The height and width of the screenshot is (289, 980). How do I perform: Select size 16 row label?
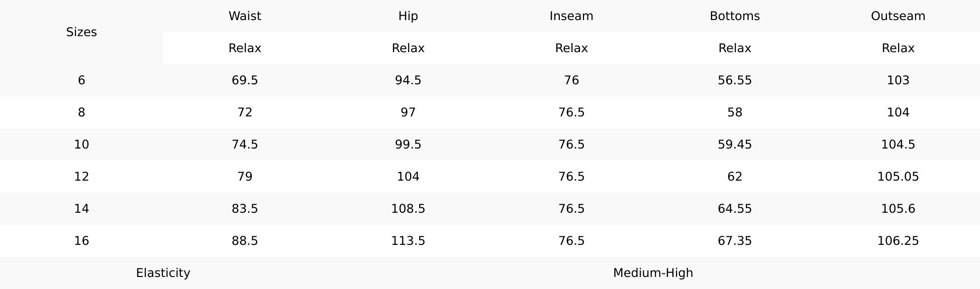coord(81,241)
